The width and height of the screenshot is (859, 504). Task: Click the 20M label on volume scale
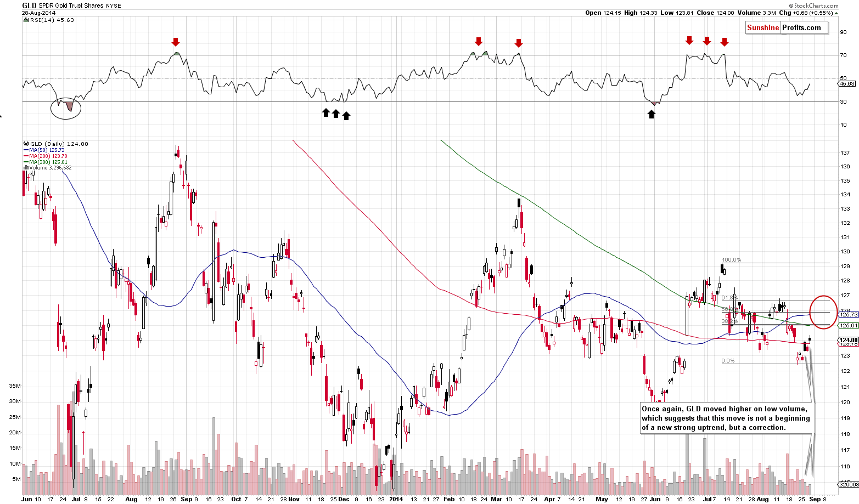(15, 433)
